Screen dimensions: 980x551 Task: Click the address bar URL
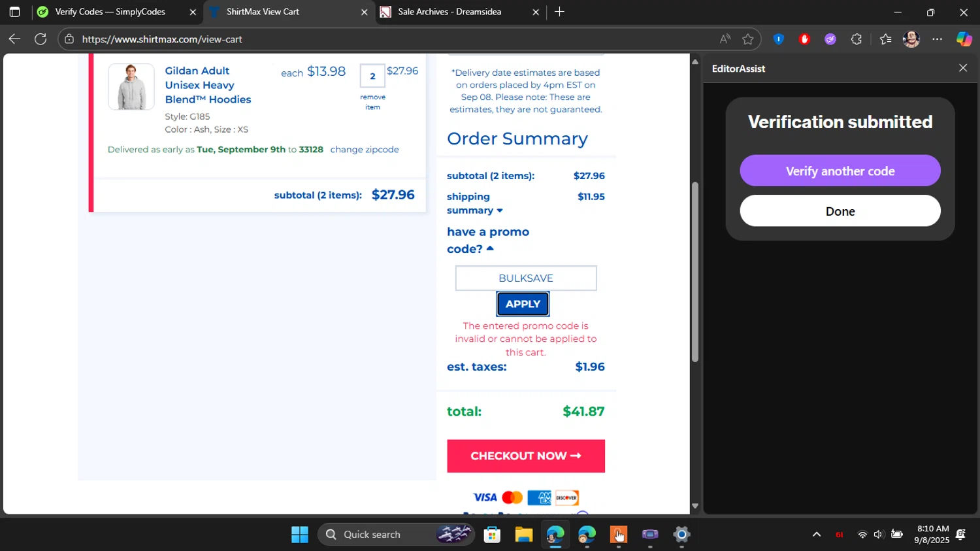[x=162, y=39]
